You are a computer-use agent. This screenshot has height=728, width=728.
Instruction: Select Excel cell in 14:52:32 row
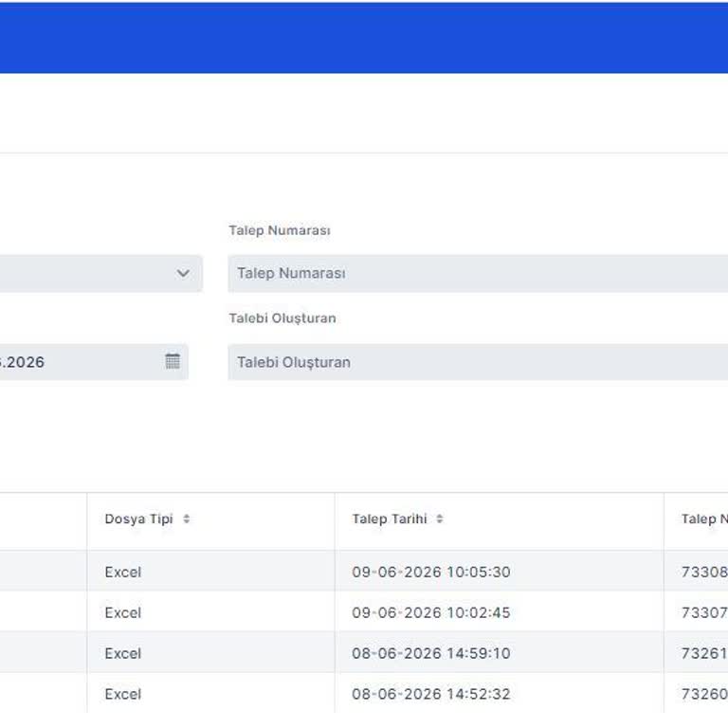point(210,693)
